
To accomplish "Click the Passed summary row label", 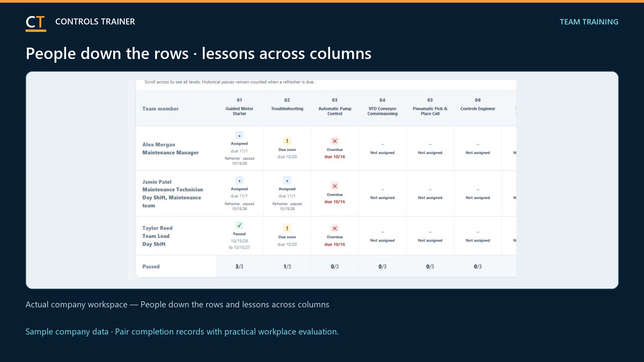I will tap(151, 266).
